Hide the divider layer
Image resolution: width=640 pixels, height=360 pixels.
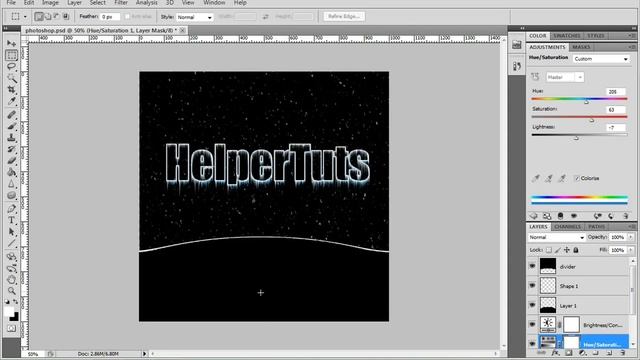(532, 266)
